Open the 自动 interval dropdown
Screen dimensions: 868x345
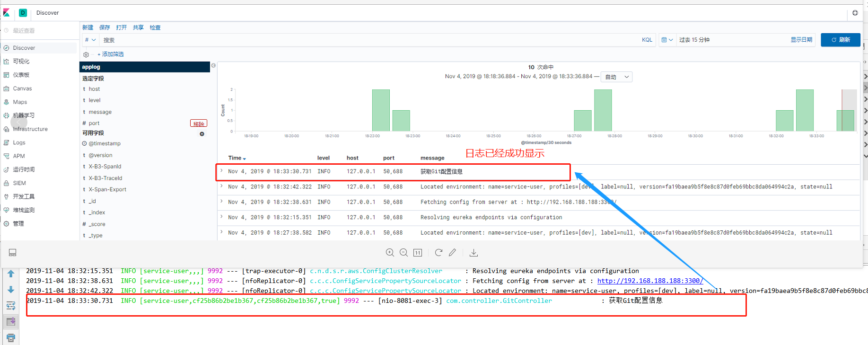tap(616, 77)
